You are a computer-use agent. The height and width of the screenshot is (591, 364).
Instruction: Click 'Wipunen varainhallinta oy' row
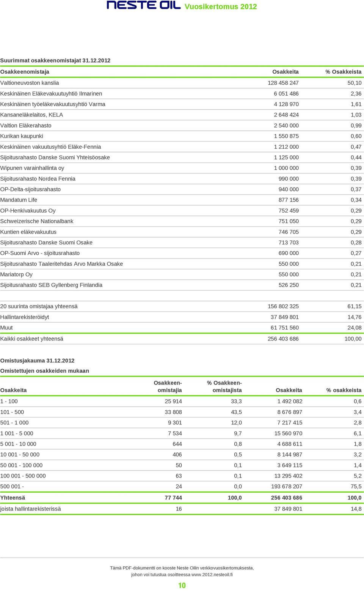click(182, 168)
